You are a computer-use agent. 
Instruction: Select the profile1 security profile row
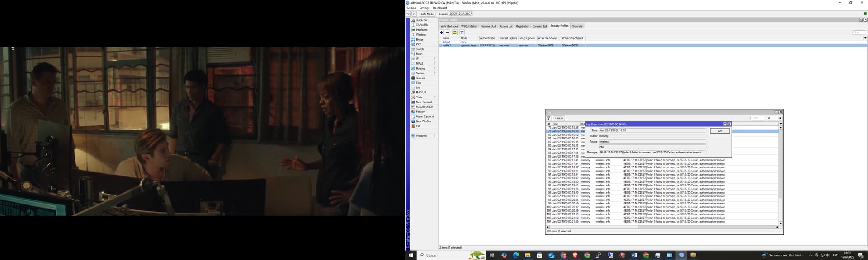pos(653,46)
